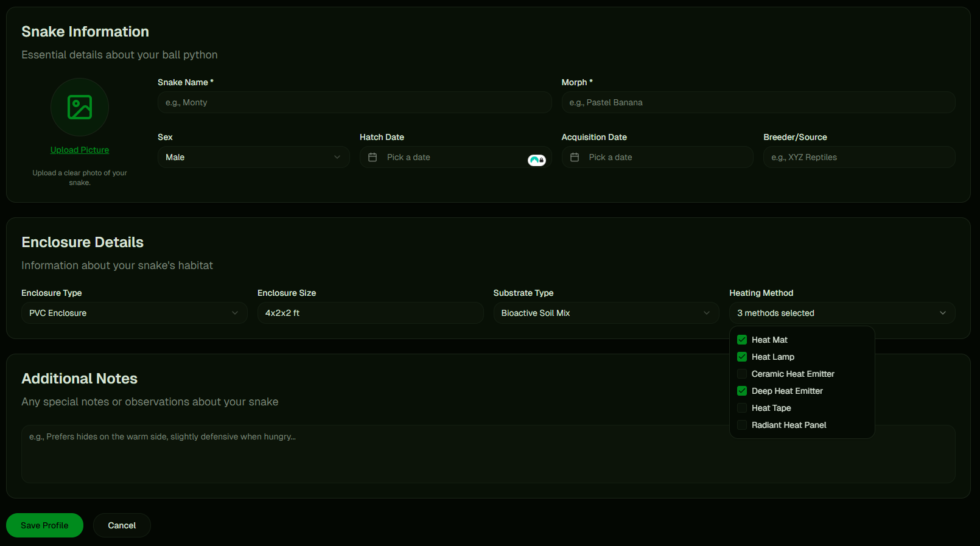The height and width of the screenshot is (546, 980).
Task: Open the Acquisition Date picker
Action: [x=657, y=157]
